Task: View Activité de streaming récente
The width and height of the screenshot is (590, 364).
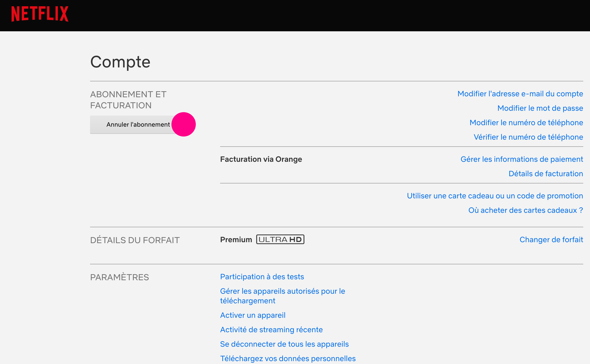Action: (271, 330)
